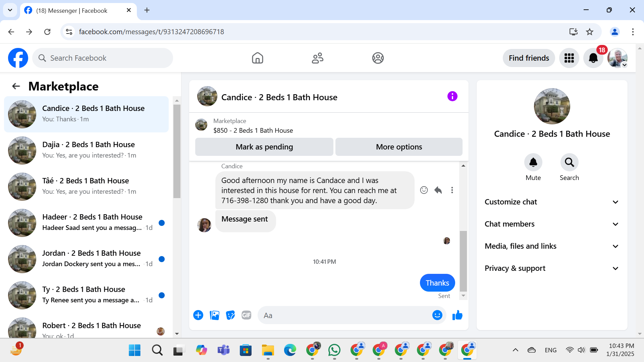Image resolution: width=644 pixels, height=362 pixels.
Task: Bookmark this page with the star icon
Action: 589,32
